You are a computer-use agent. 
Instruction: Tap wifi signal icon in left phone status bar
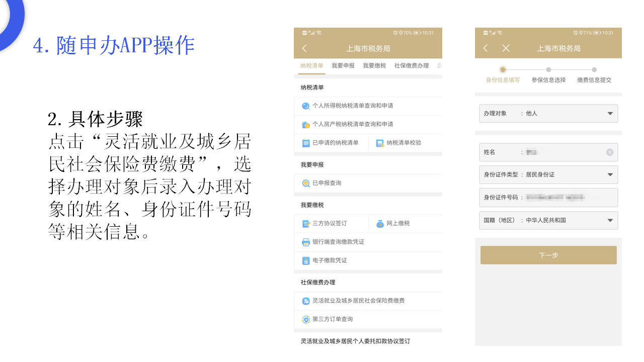pyautogui.click(x=319, y=33)
